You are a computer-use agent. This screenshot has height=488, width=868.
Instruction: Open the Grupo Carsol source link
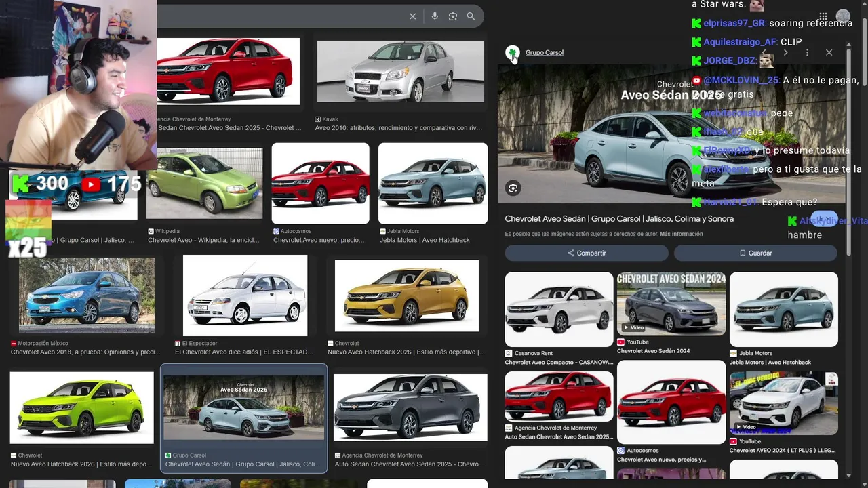pyautogui.click(x=545, y=52)
